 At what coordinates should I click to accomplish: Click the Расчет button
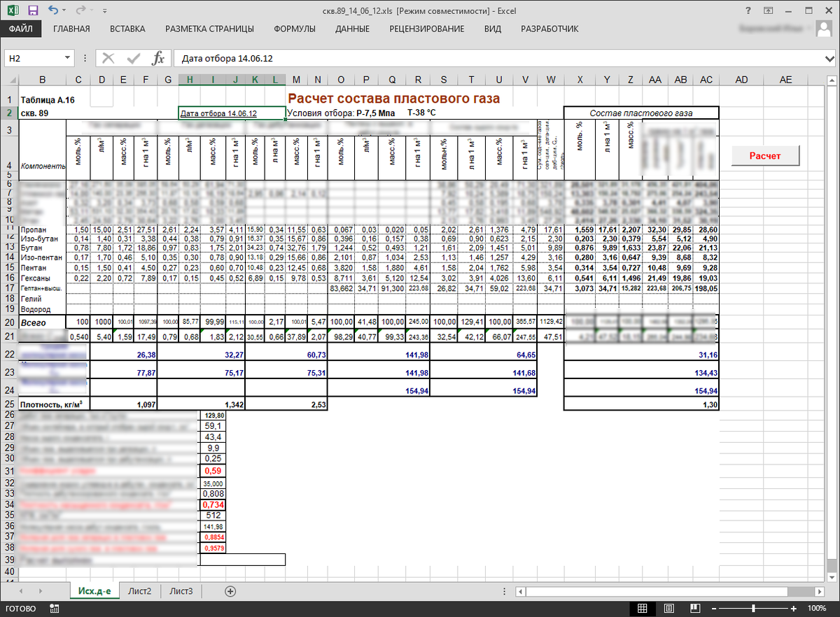point(765,156)
